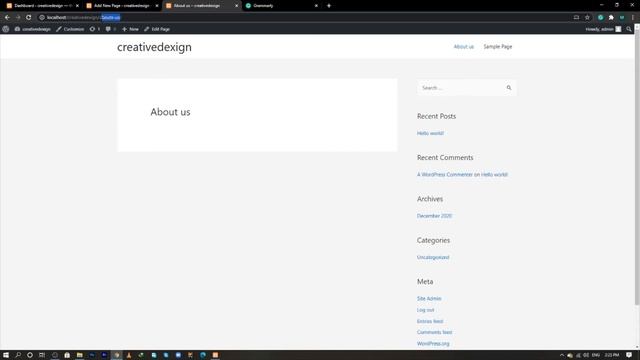Click the creativedexign site title
This screenshot has width=640, height=360.
(154, 47)
